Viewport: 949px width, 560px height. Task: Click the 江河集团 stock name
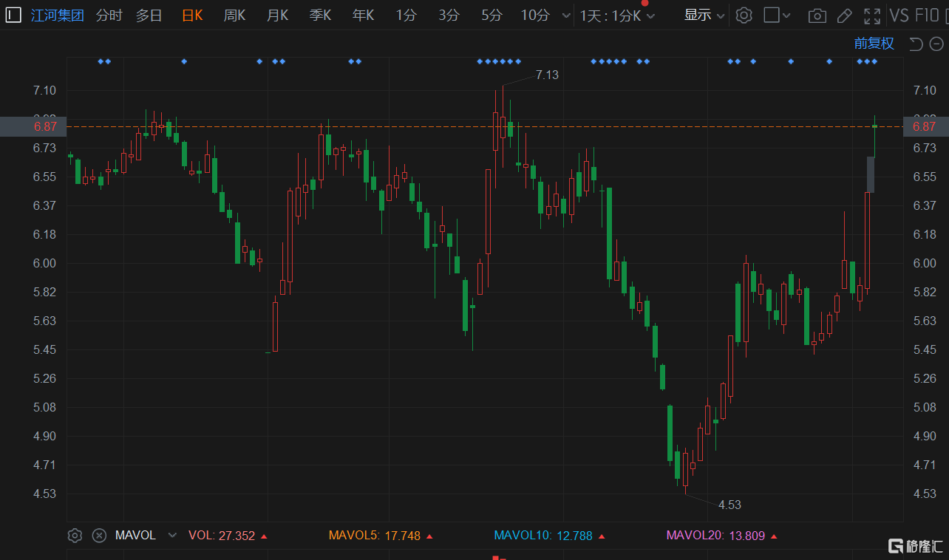[58, 16]
